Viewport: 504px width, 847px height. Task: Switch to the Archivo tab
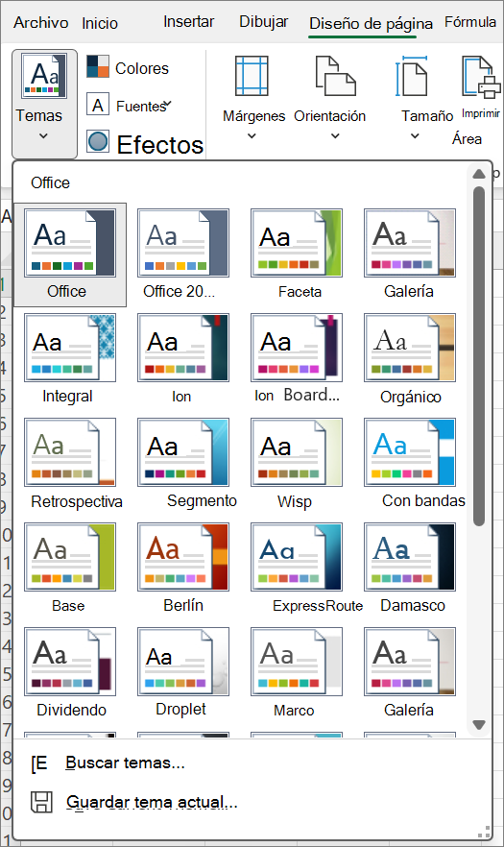coord(41,23)
